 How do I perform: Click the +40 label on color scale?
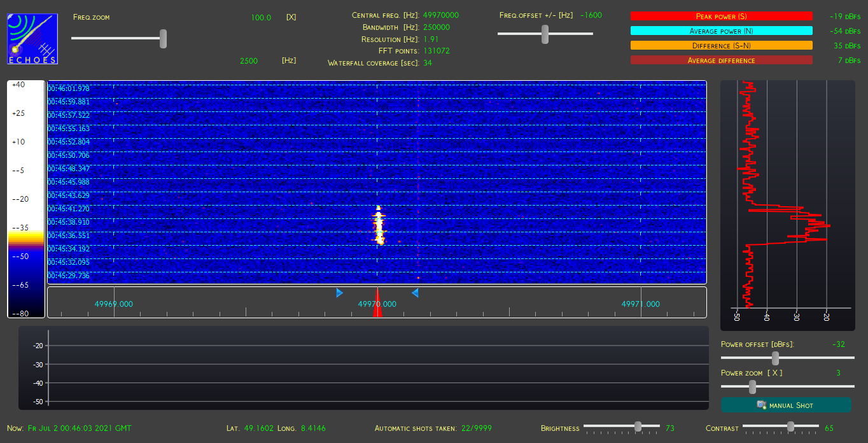18,85
